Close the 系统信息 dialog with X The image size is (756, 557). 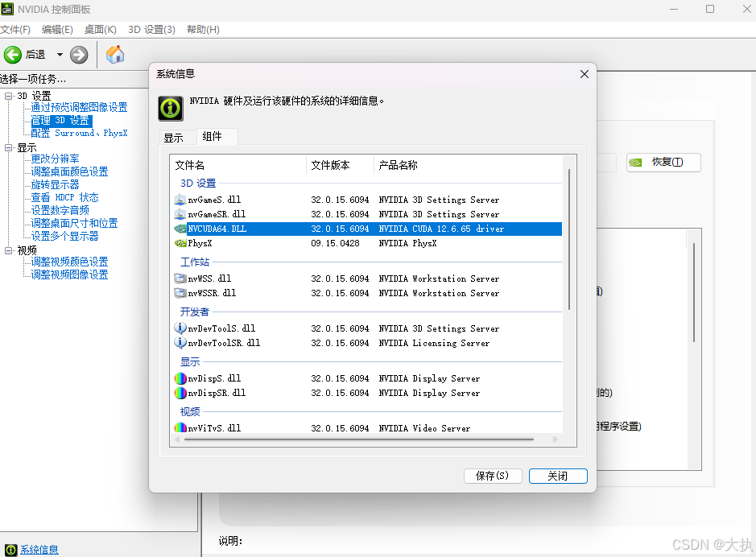(585, 74)
